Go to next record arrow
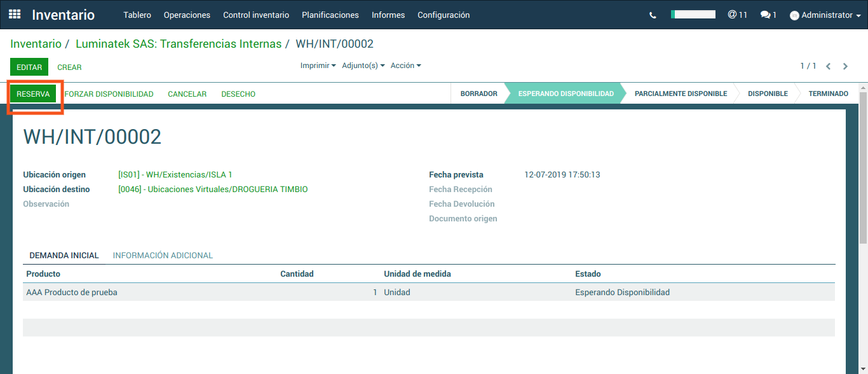Screen dimensions: 868x374 tap(845, 66)
